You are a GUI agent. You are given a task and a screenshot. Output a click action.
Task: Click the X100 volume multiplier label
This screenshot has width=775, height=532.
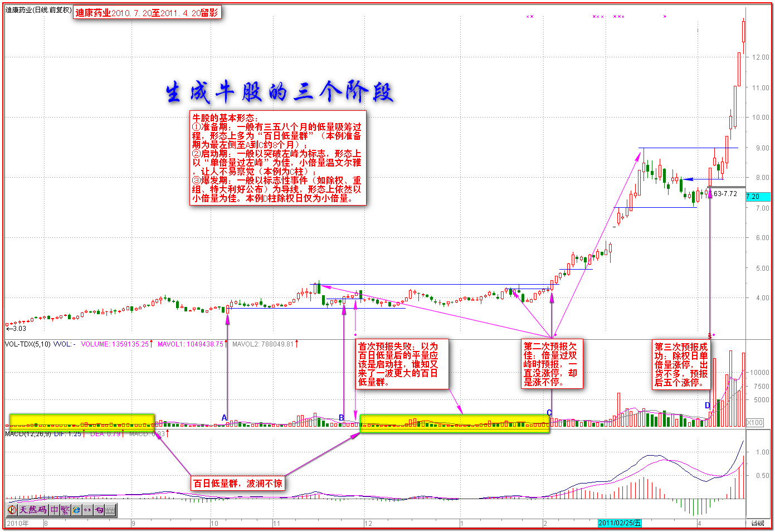(x=754, y=423)
